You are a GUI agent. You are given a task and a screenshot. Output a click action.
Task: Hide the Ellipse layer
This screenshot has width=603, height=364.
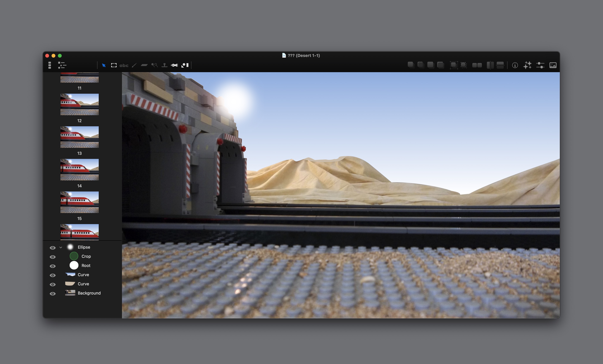(53, 248)
